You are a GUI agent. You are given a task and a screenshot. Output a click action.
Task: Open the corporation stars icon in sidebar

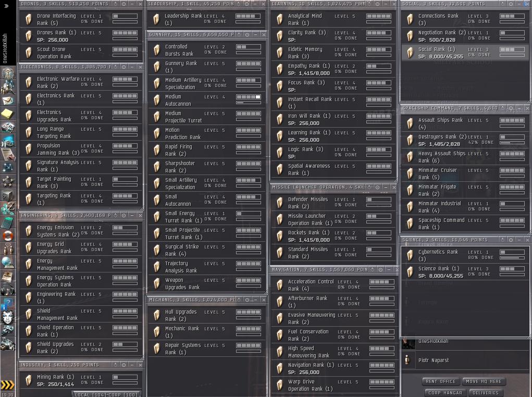click(7, 181)
